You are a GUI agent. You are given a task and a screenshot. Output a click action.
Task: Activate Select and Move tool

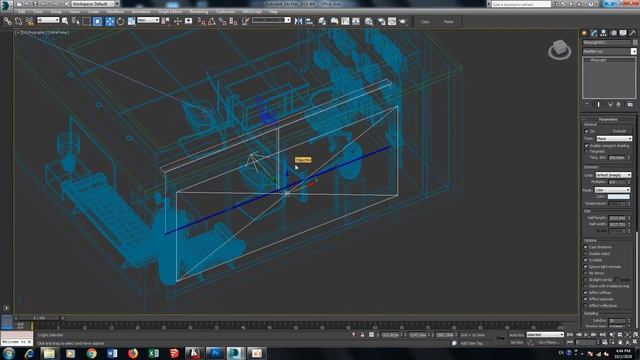[110, 21]
